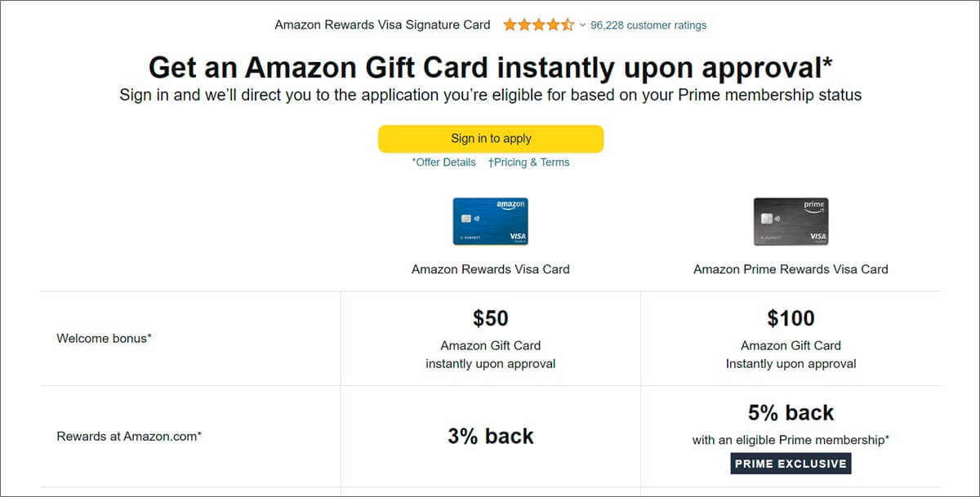The image size is (980, 497).
Task: Click the 96,228 customer ratings count
Action: [648, 25]
